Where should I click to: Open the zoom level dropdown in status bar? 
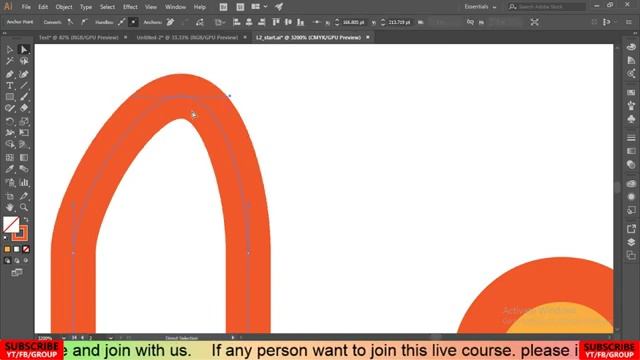pos(64,338)
